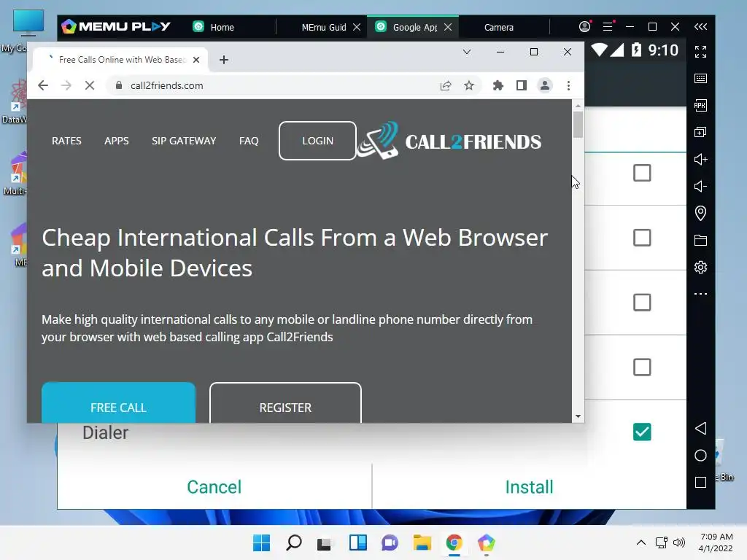Open Windows Widgets panel on taskbar
The width and height of the screenshot is (747, 560).
click(x=357, y=542)
